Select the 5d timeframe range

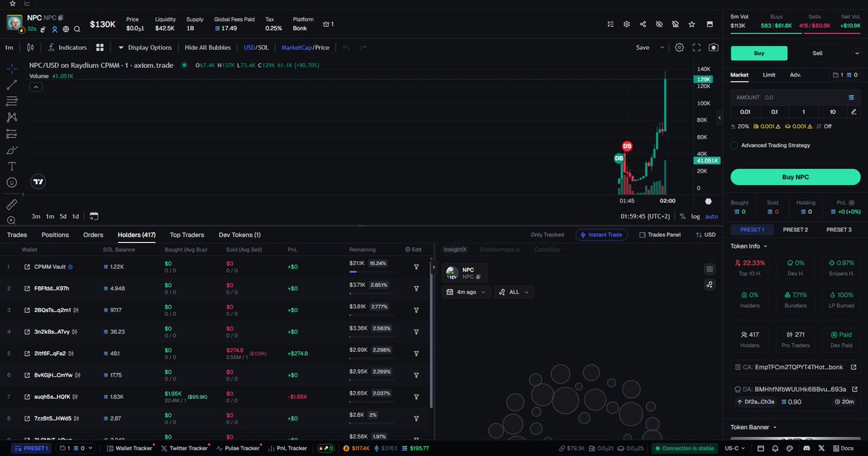tap(63, 216)
